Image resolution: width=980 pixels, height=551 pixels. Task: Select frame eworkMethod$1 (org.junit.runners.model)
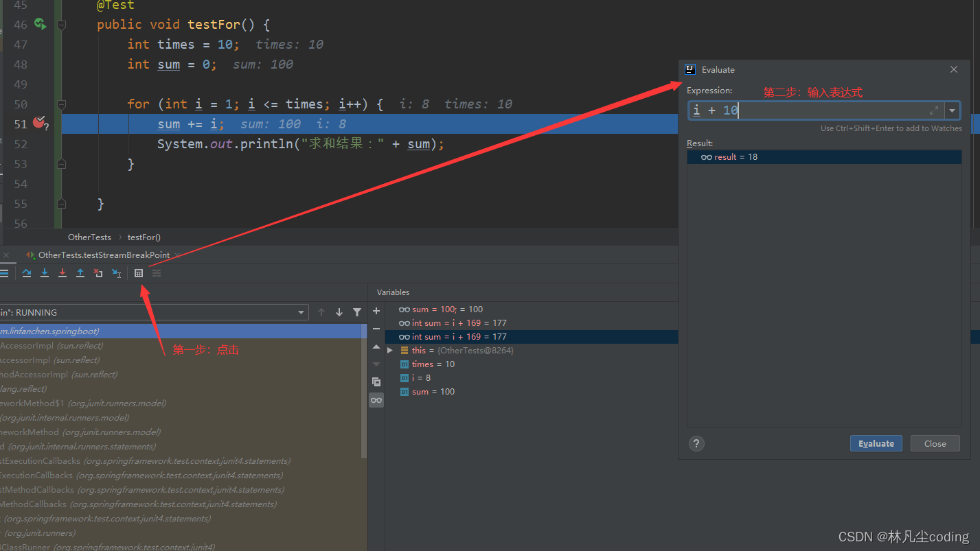pyautogui.click(x=181, y=403)
